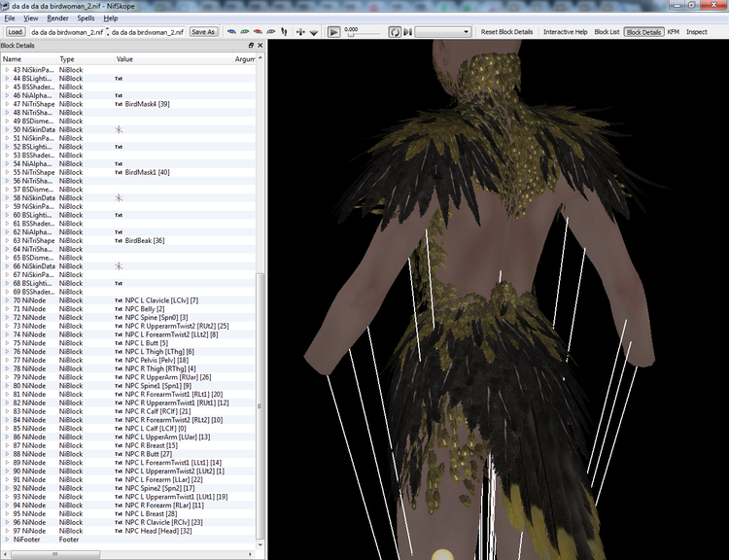Screen dimensions: 729x560
Task: Expand row 63 NiTriShape BirdBeak
Action: click(7, 240)
